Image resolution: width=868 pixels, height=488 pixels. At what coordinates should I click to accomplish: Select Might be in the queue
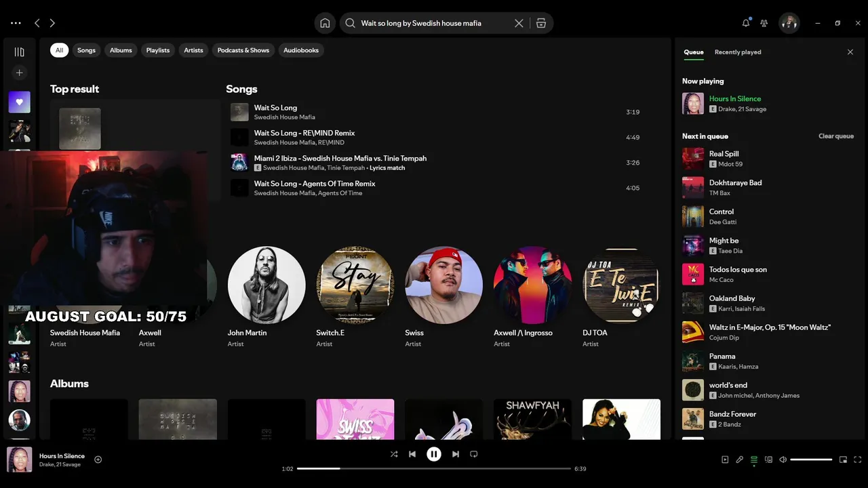click(x=768, y=245)
